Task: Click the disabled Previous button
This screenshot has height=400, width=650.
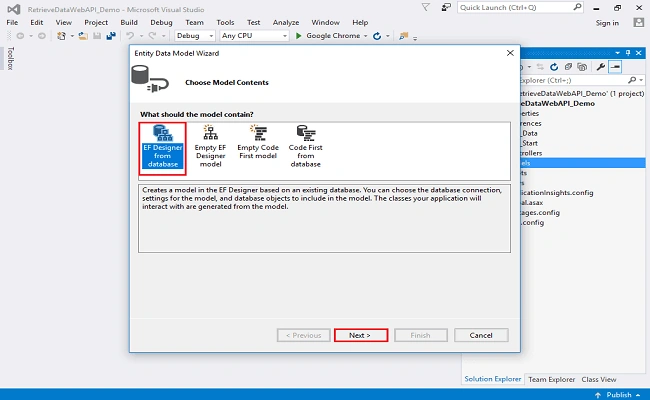Action: (x=303, y=335)
